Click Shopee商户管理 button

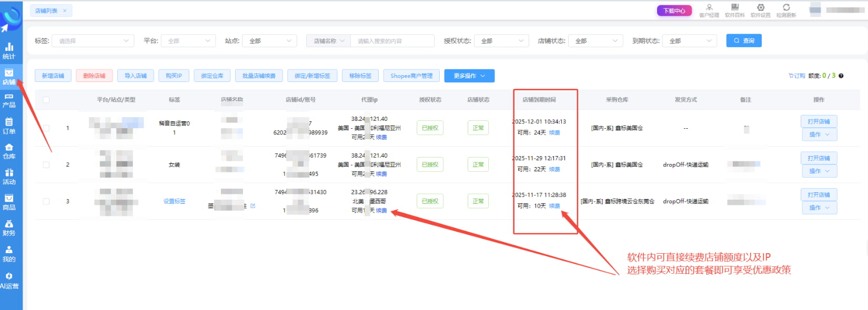[x=411, y=76]
